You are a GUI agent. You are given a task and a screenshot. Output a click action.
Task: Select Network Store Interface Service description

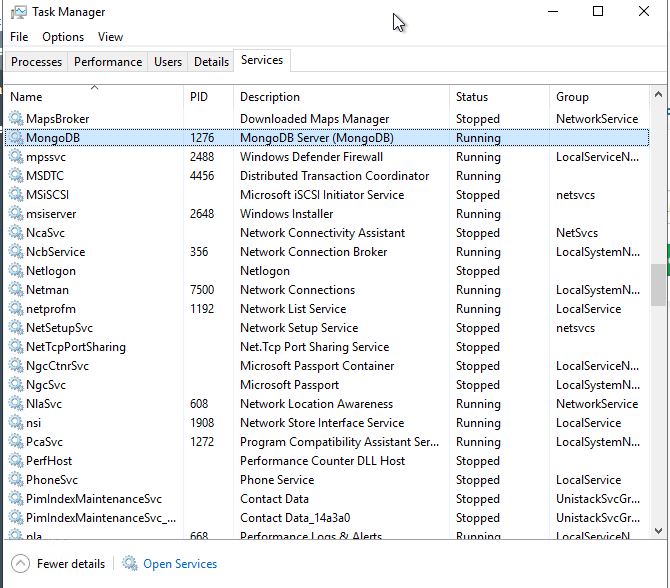pyautogui.click(x=322, y=423)
